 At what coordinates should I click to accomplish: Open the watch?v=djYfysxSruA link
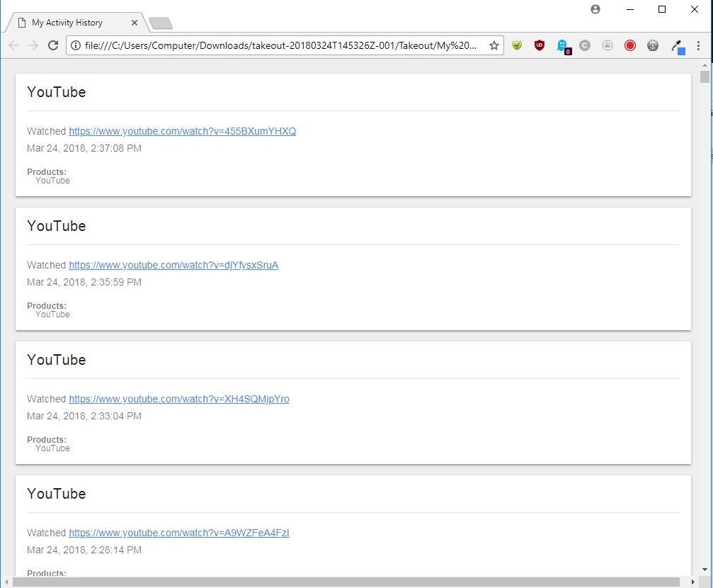pyautogui.click(x=173, y=265)
